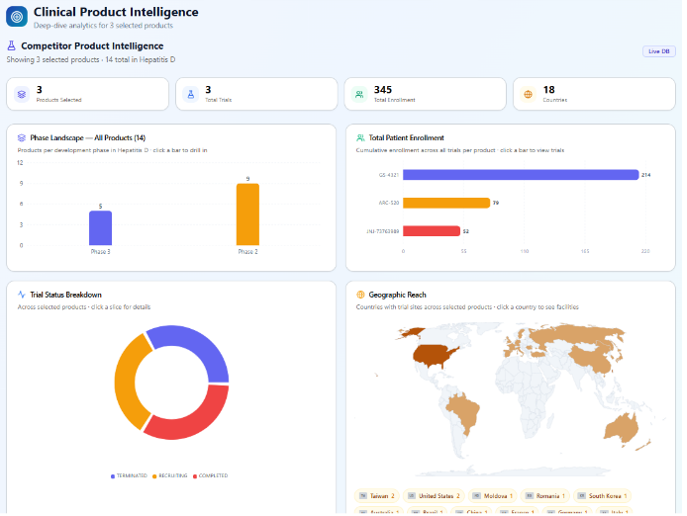This screenshot has height=516, width=687.
Task: Click the globe icon in Countries card
Action: pyautogui.click(x=528, y=94)
